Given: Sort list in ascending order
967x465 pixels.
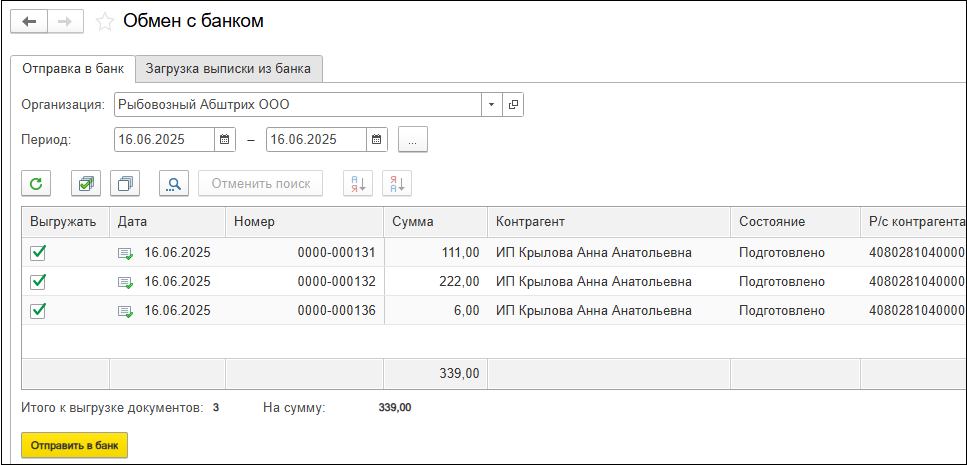Looking at the screenshot, I should tap(357, 183).
